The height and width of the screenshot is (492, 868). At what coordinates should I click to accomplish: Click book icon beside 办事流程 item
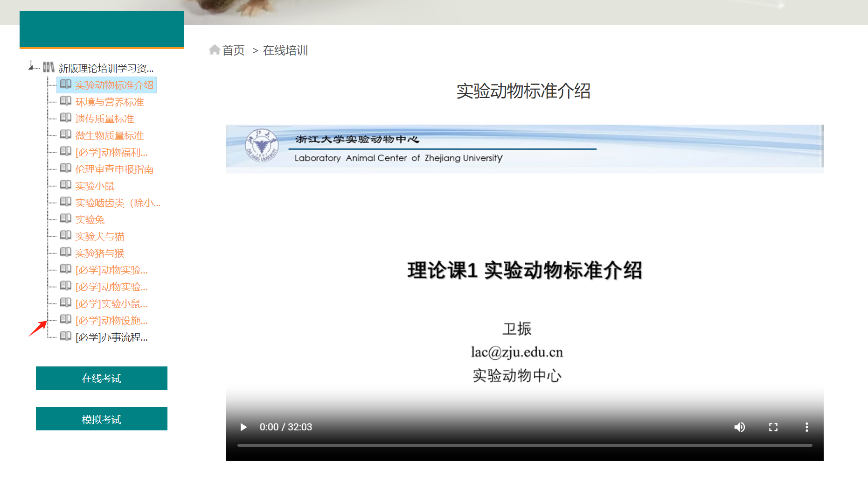pyautogui.click(x=66, y=337)
